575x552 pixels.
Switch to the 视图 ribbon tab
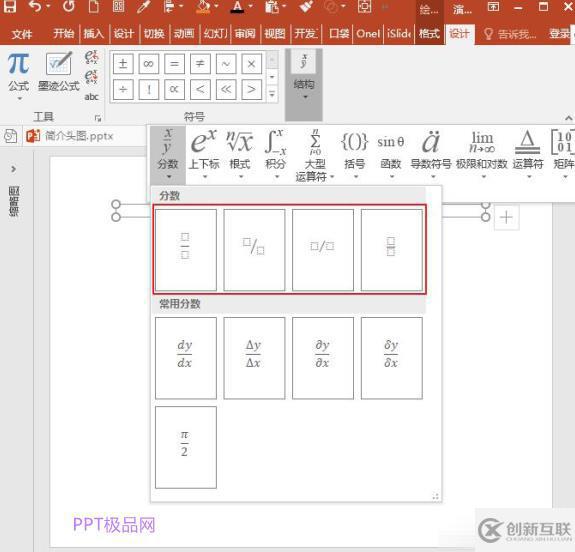point(275,34)
